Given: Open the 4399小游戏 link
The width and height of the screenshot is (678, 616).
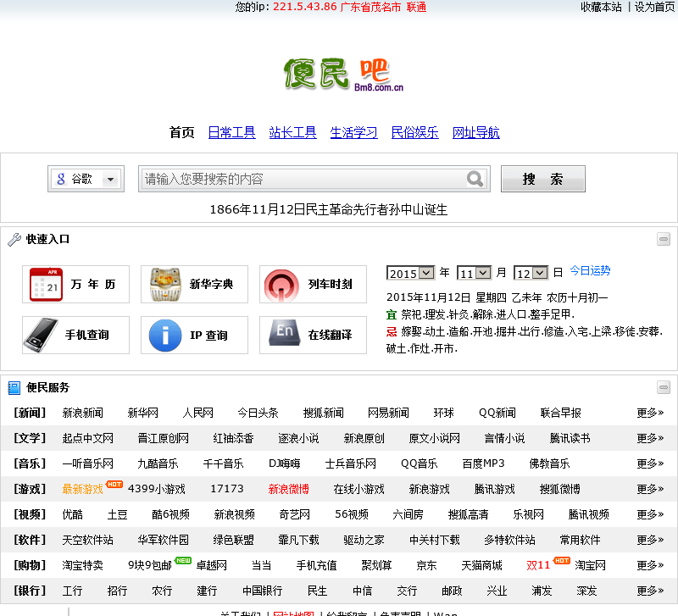Looking at the screenshot, I should point(157,489).
